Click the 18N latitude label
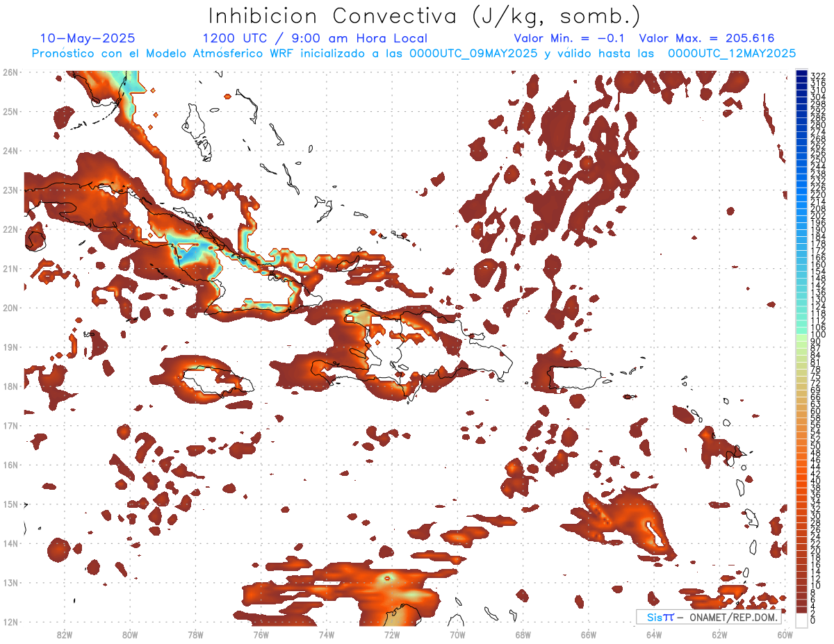This screenshot has width=834, height=644. (x=10, y=386)
